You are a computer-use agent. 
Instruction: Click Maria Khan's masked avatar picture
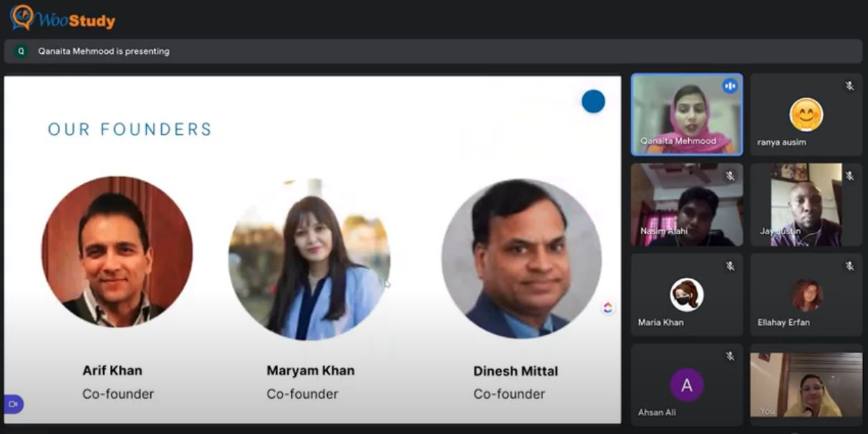pyautogui.click(x=686, y=295)
